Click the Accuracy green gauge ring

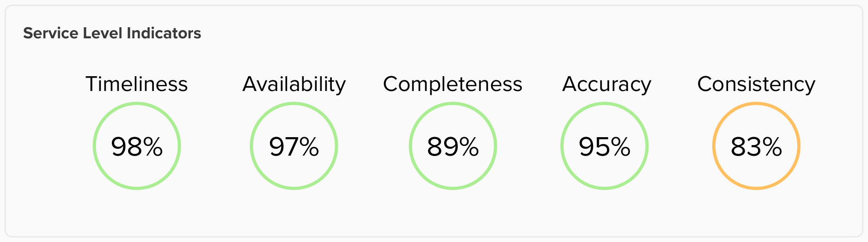605,104
